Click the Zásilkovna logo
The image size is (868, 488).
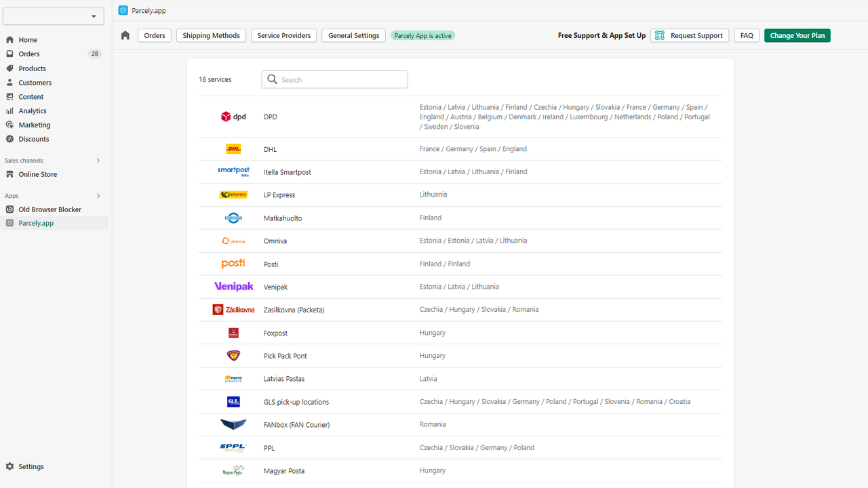click(233, 310)
